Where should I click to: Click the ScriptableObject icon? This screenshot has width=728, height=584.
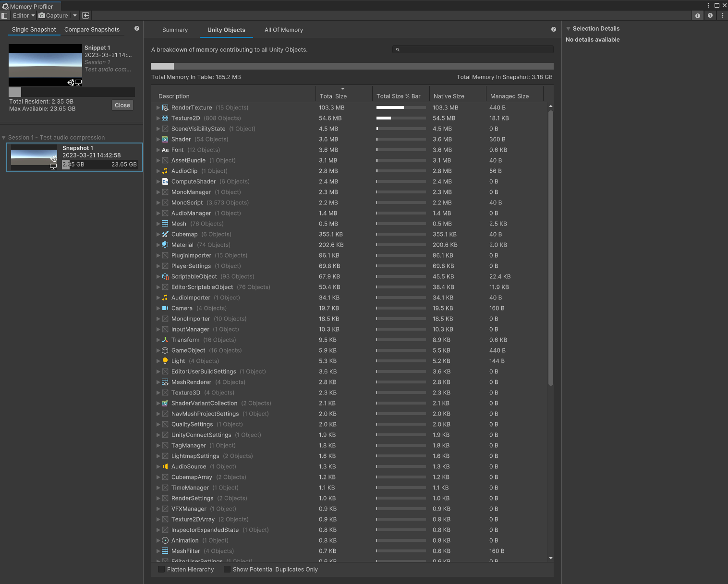tap(165, 277)
